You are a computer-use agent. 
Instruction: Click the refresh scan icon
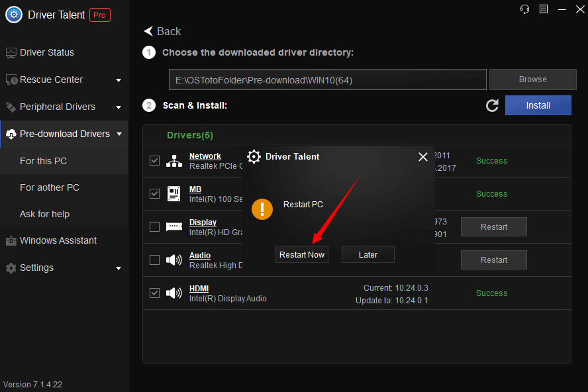point(492,105)
